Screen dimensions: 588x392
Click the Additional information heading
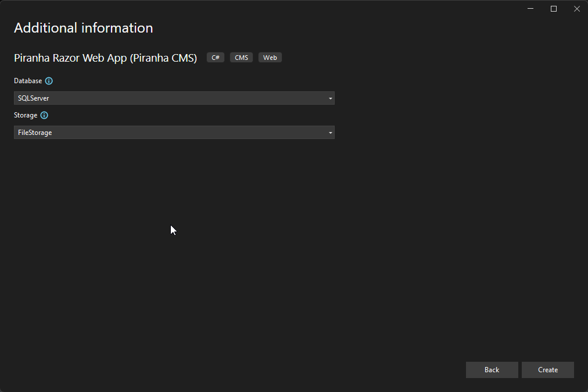click(83, 27)
